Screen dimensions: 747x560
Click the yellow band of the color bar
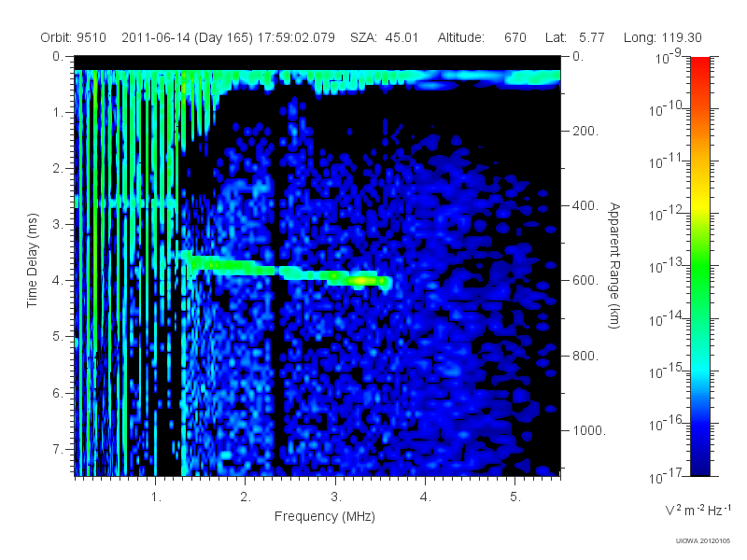point(700,204)
